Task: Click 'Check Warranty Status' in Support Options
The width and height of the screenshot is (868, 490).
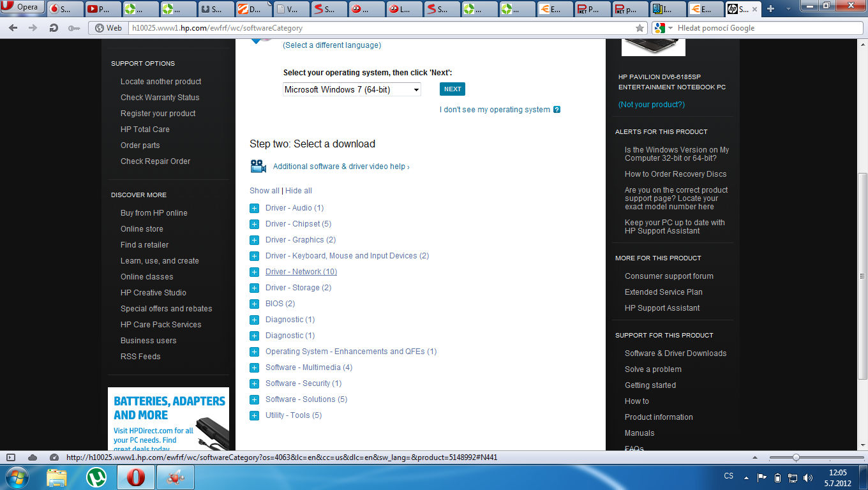Action: coord(160,98)
